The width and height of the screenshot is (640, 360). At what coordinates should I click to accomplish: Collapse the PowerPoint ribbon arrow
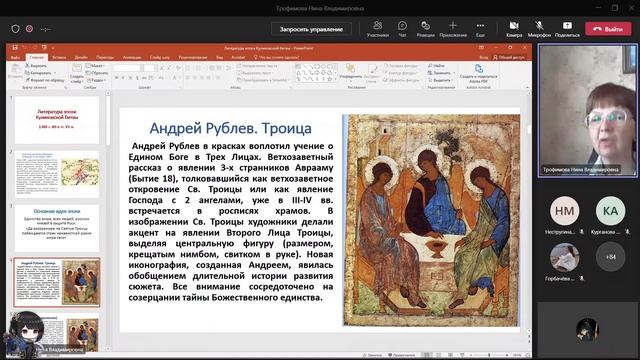tap(527, 87)
